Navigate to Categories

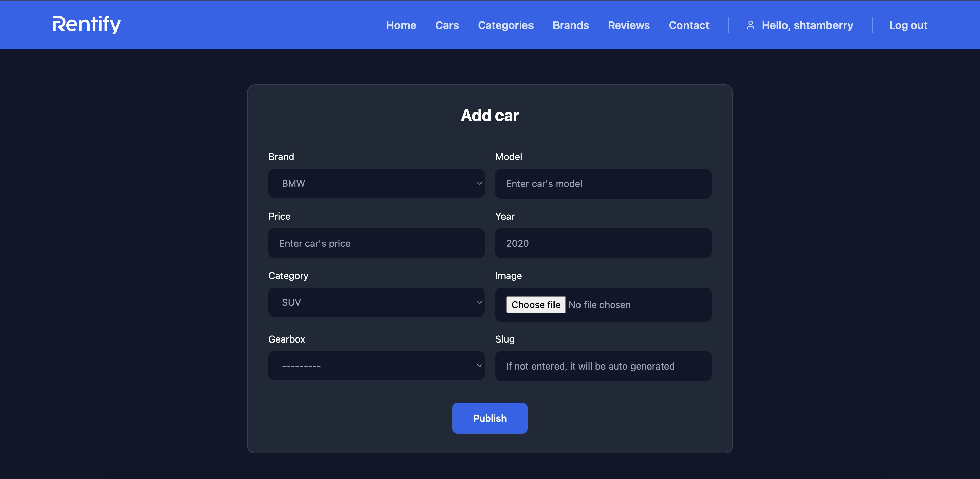tap(505, 25)
